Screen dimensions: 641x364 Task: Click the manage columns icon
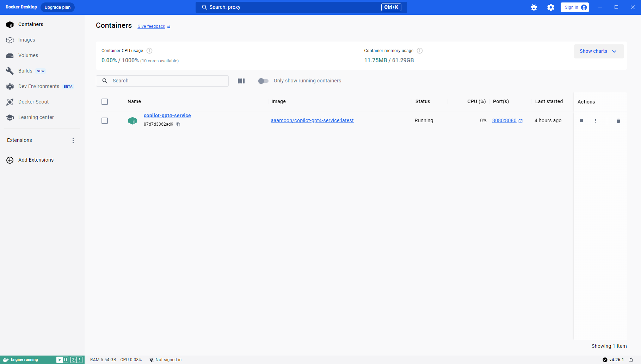tap(241, 81)
